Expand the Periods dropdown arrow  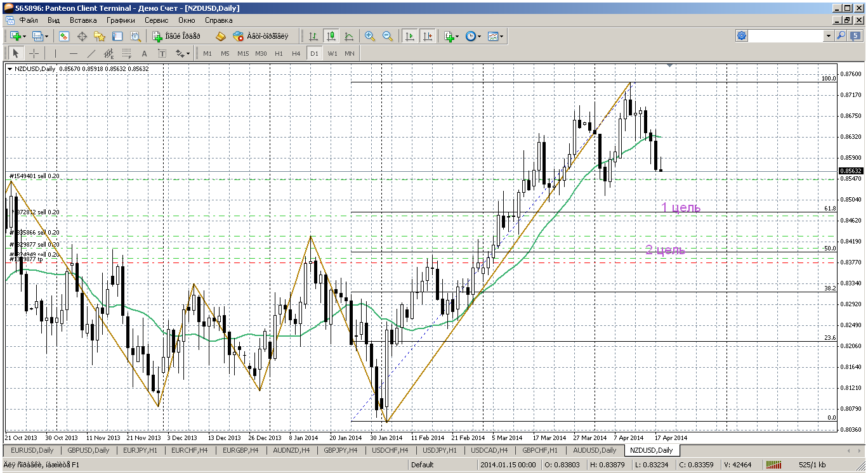pyautogui.click(x=479, y=37)
